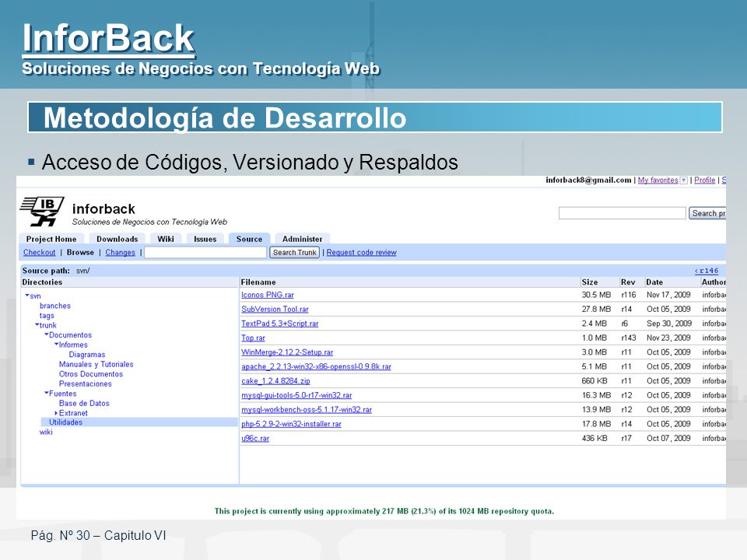Click revision r143 cell
This screenshot has height=560, width=747.
629,338
